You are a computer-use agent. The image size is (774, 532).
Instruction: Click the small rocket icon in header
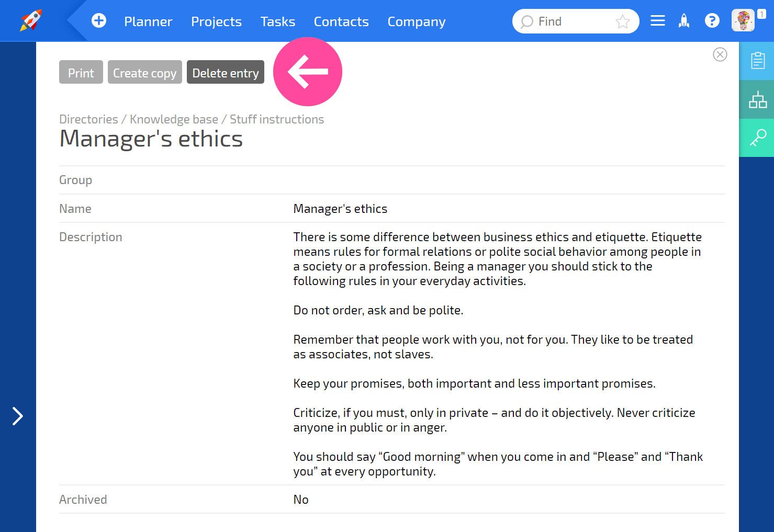684,20
